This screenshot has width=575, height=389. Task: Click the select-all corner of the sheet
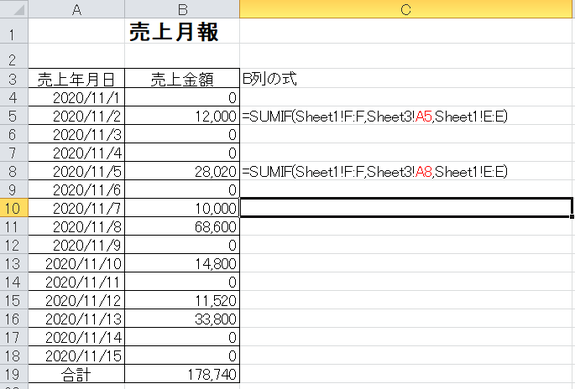point(14,9)
